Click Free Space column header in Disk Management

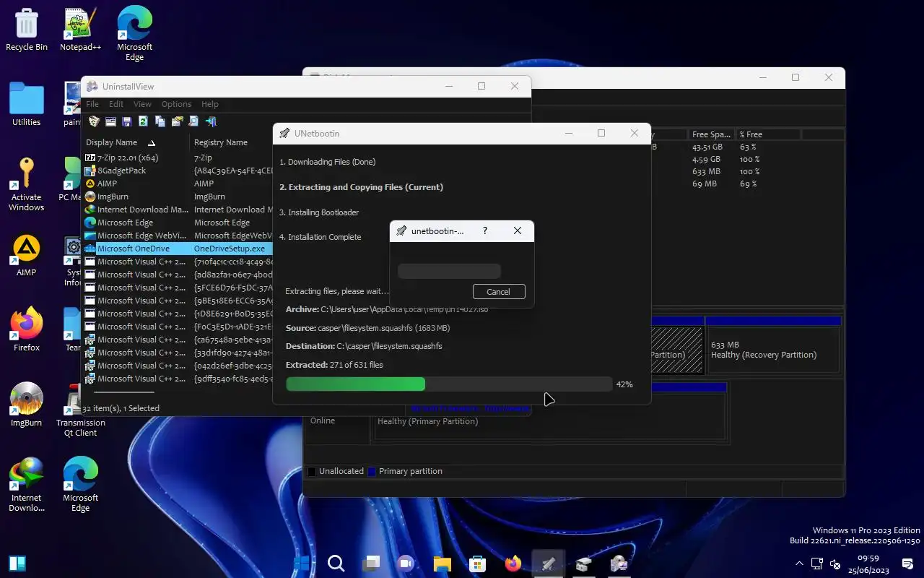click(x=712, y=134)
